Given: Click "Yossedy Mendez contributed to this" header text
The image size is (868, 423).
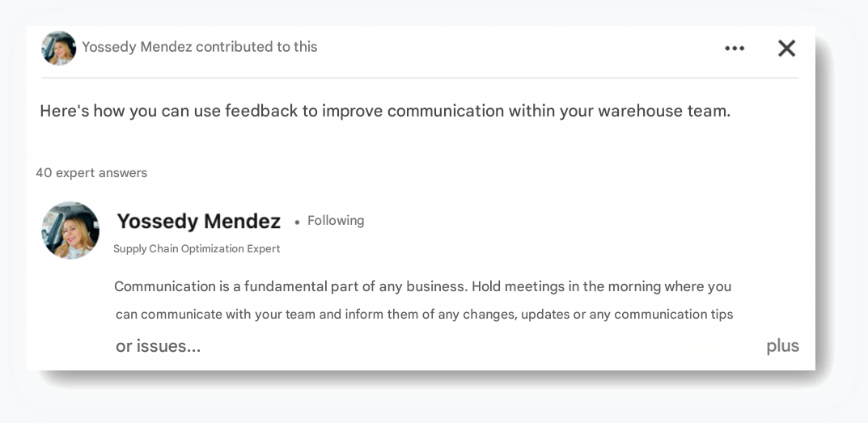Looking at the screenshot, I should [200, 47].
